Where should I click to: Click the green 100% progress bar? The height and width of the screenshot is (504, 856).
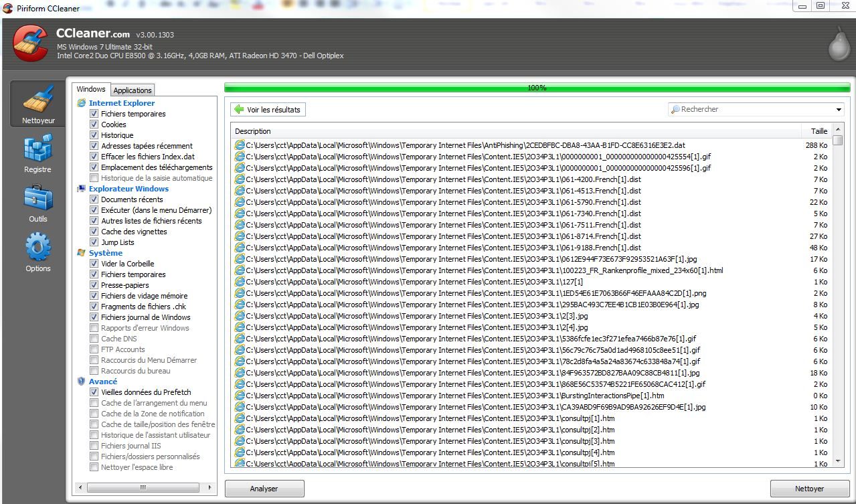click(x=537, y=88)
